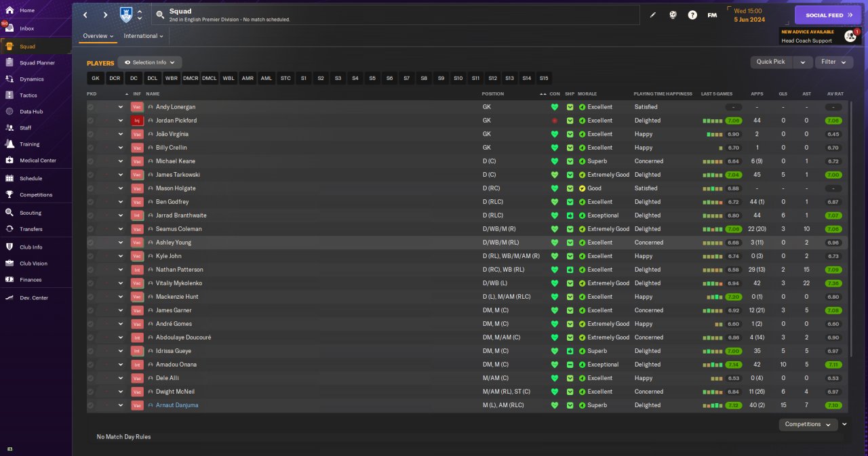Go forward with the right arrow
Viewport: 868px width, 456px height.
[105, 15]
